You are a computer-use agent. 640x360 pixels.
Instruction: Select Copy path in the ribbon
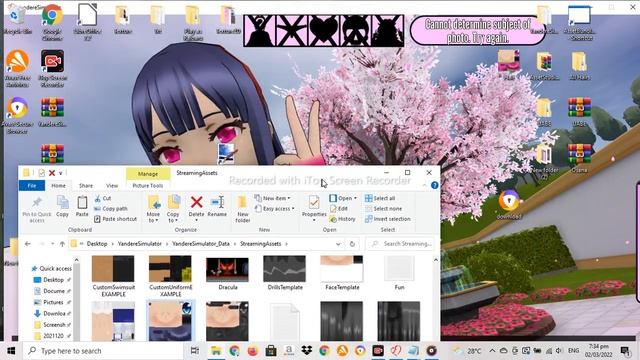point(111,209)
